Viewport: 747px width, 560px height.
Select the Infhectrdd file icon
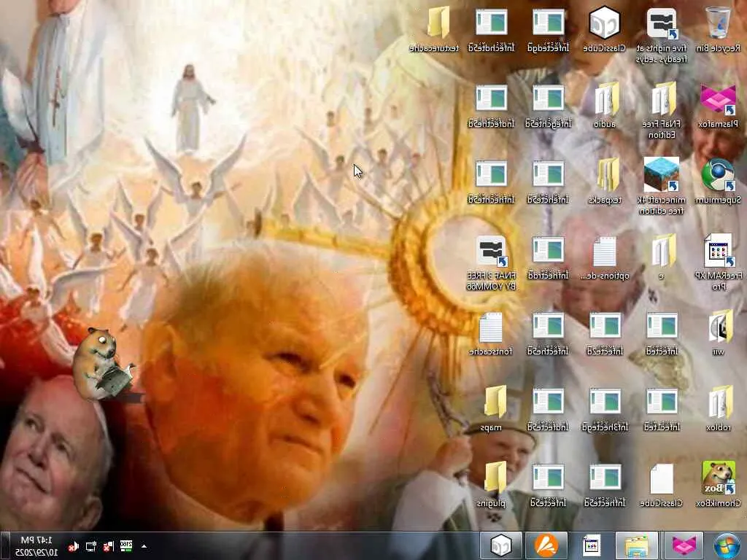(548, 257)
